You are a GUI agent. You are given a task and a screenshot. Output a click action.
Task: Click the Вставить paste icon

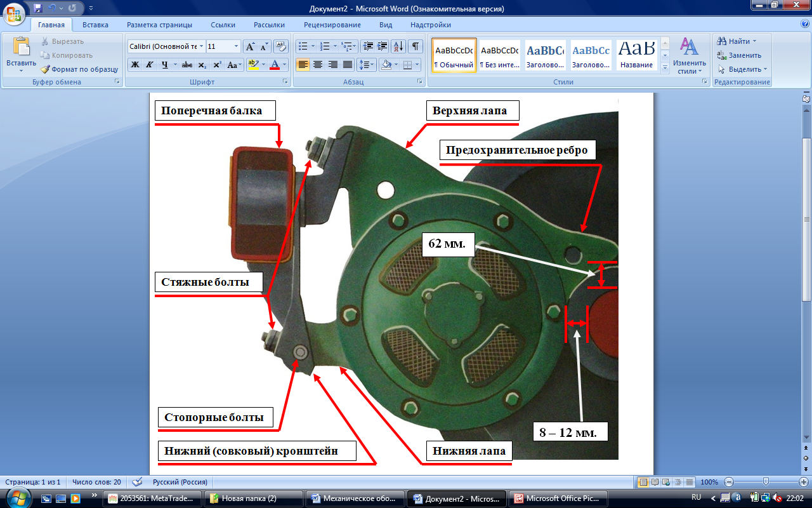tap(21, 47)
